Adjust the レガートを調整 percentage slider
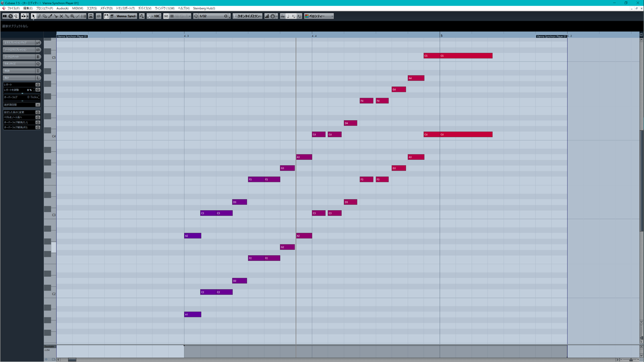Image resolution: width=644 pixels, height=362 pixels. pyautogui.click(x=22, y=93)
